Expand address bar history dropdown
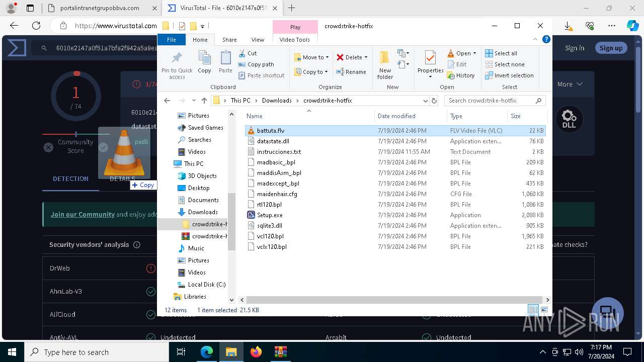 pos(425,101)
